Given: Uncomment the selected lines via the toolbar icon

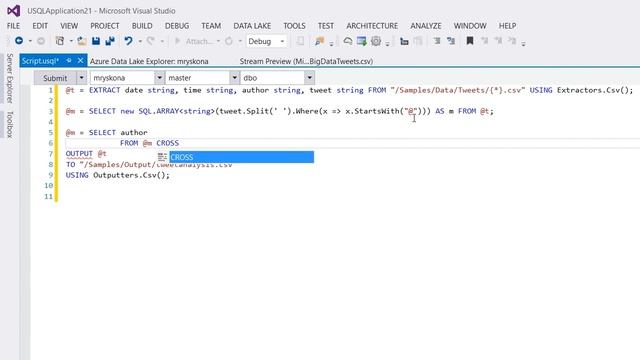Looking at the screenshot, I should pyautogui.click(x=451, y=41).
